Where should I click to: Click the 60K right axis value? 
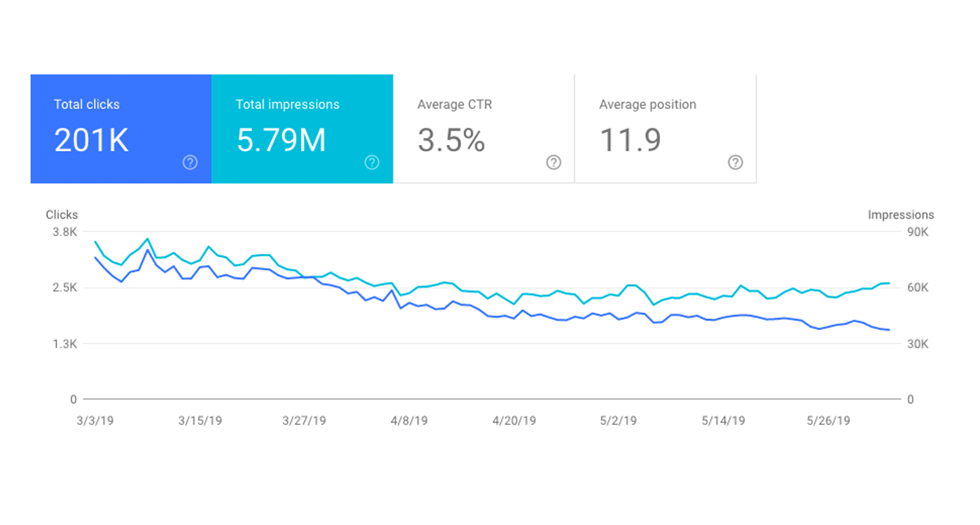pyautogui.click(x=917, y=288)
